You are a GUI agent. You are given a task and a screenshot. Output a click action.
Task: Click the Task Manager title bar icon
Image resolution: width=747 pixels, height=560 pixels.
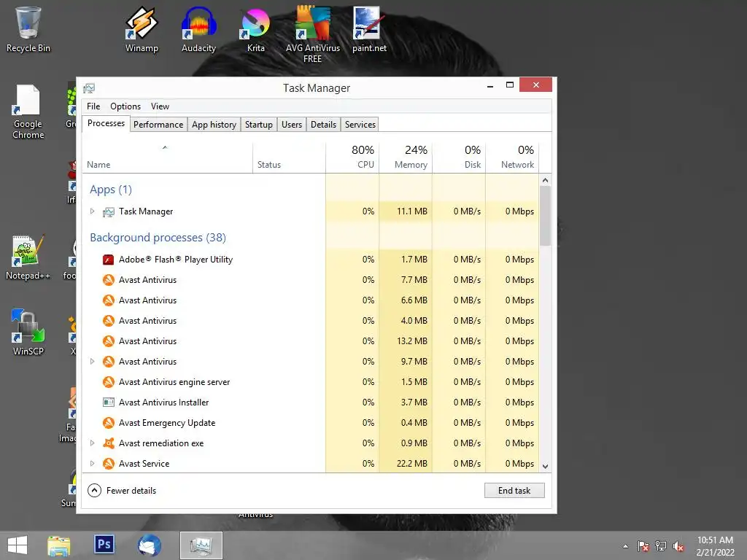click(x=89, y=88)
